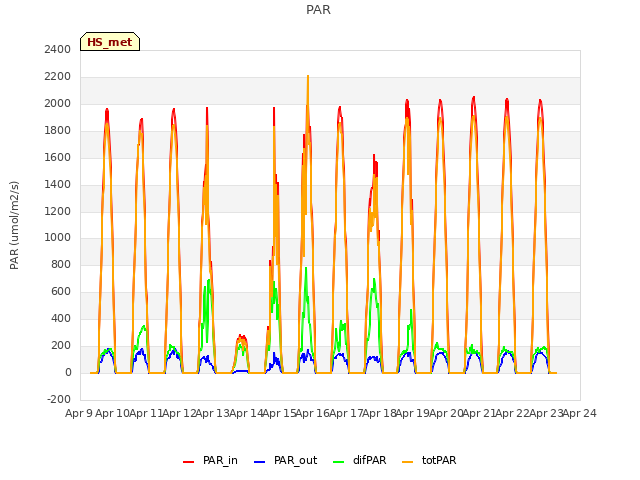The image size is (640, 480).
Task: Click the Apr 9 x-axis date label
Action: [78, 413]
